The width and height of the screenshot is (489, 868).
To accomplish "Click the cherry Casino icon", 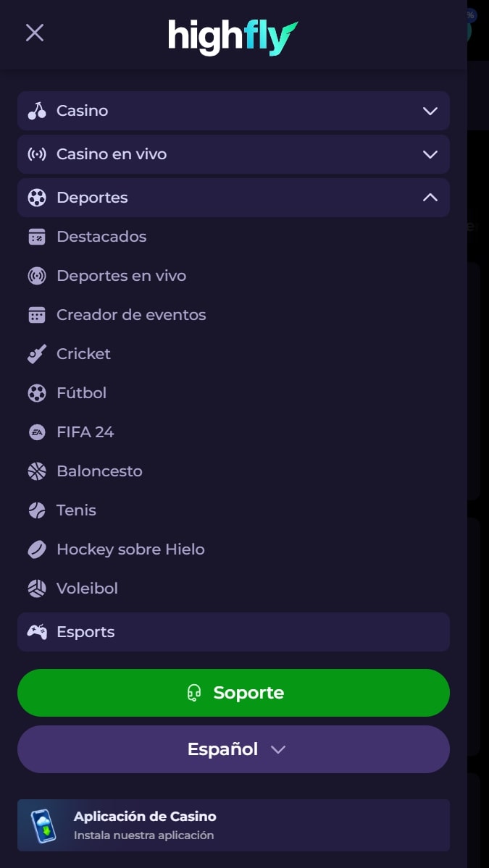I will click(36, 111).
